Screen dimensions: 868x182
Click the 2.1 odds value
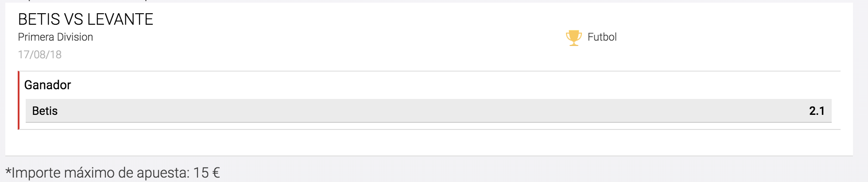pyautogui.click(x=817, y=111)
